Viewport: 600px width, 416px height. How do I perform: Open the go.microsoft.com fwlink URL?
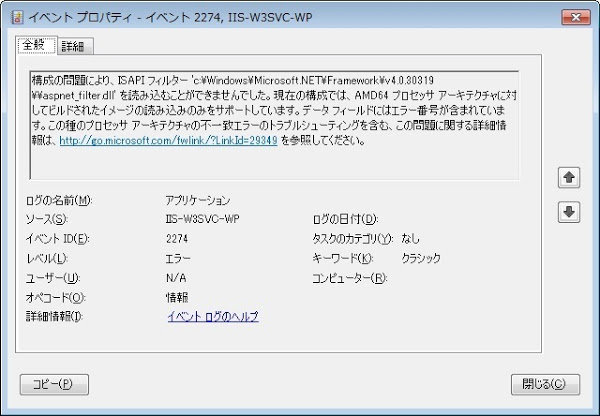(168, 140)
